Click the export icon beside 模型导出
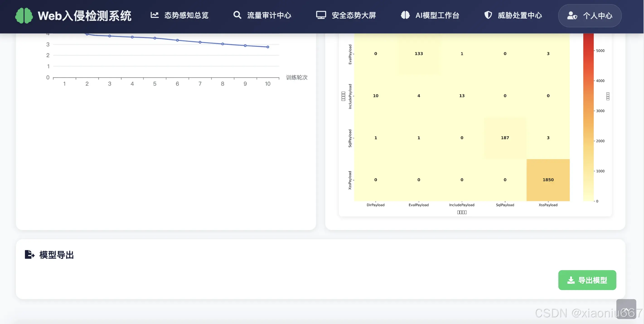Screen dimensions: 644x324 29,255
